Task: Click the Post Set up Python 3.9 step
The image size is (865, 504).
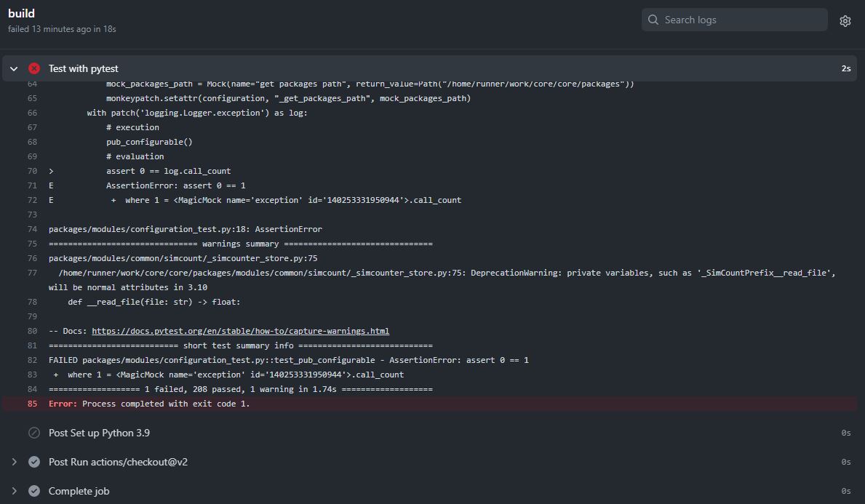Action: point(99,433)
